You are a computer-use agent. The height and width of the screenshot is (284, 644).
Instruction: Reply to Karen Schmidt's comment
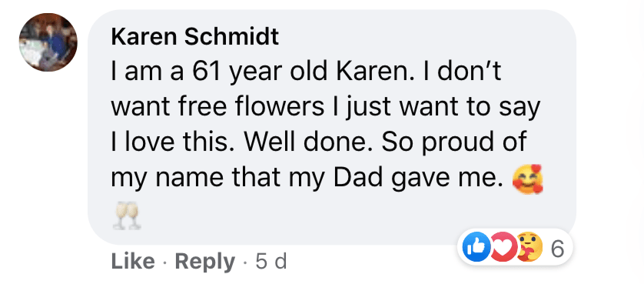click(x=205, y=262)
